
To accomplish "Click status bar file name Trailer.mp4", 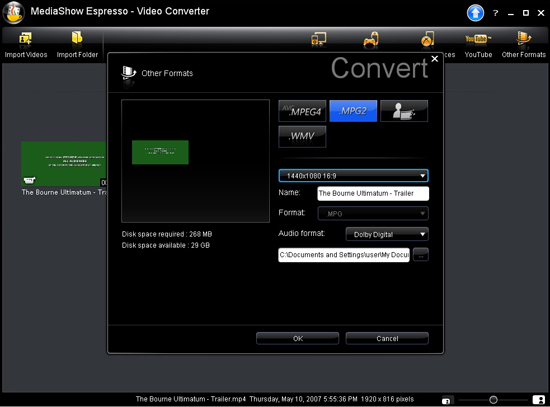I will click(191, 399).
